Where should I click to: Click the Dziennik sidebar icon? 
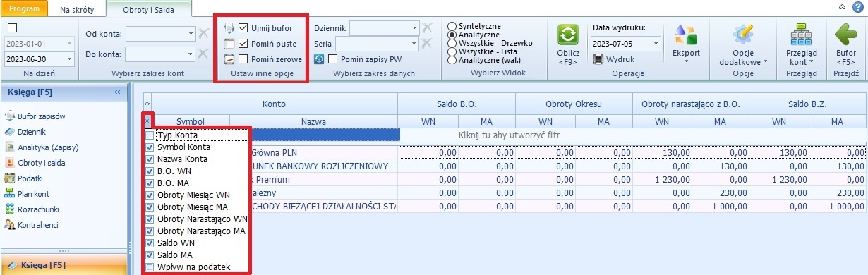coord(10,131)
